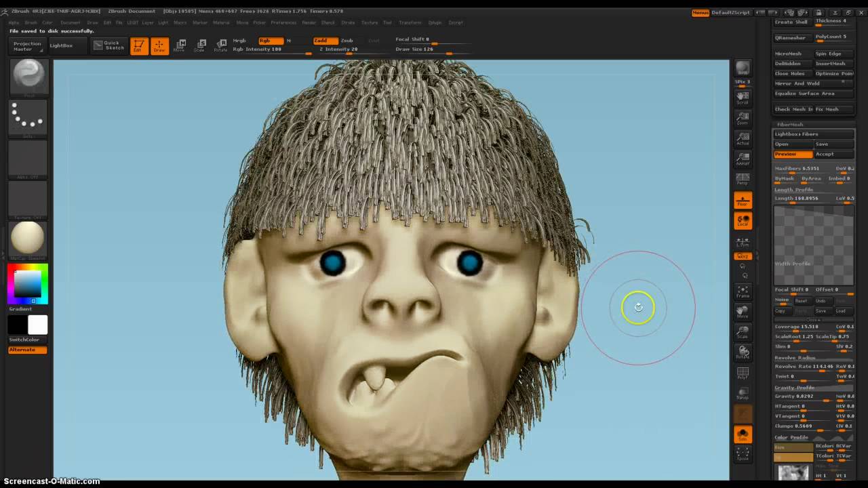Toggle the FiberMesh Preview button
868x488 pixels.
point(793,154)
